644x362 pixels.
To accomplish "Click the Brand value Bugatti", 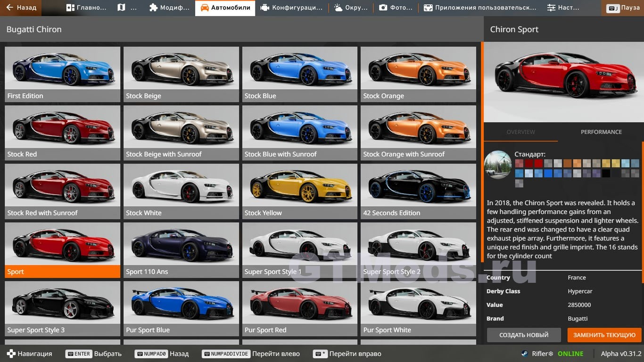I will point(578,319).
